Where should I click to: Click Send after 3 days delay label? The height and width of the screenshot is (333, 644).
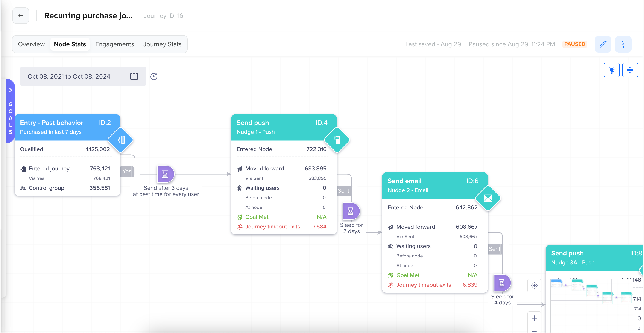point(166,191)
